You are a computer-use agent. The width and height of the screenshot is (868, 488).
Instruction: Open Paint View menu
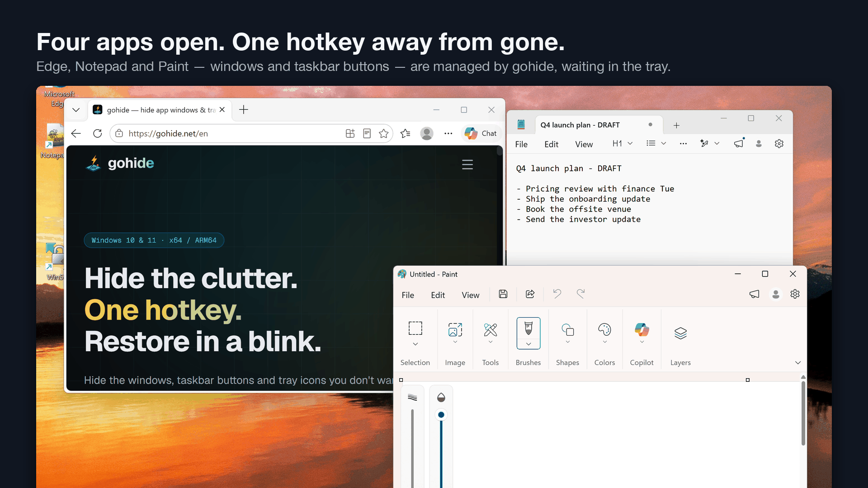click(x=470, y=295)
